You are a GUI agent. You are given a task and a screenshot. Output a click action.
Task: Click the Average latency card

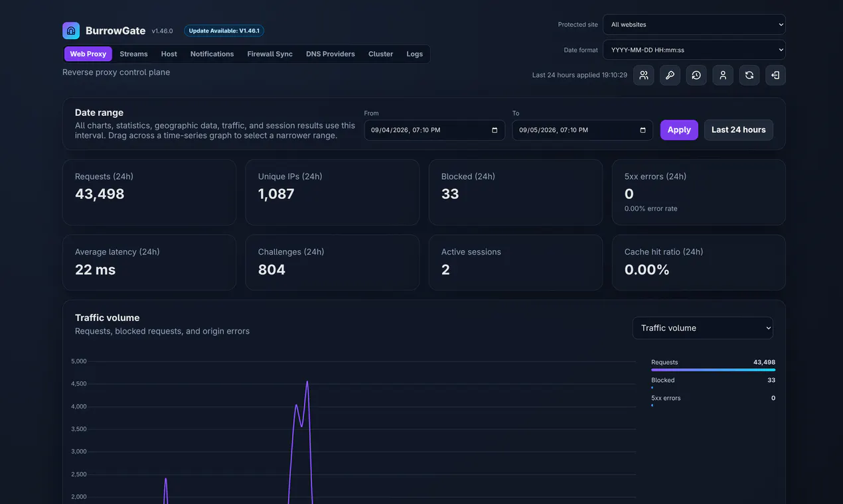tap(149, 263)
